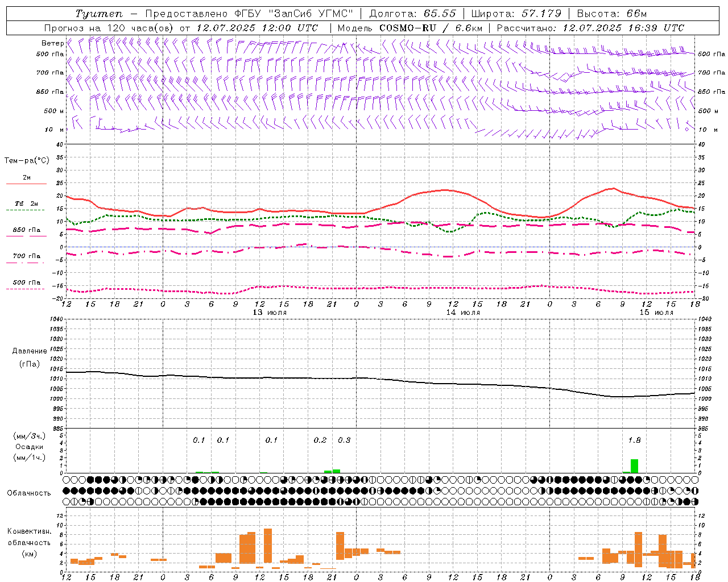Click the tall green bar under 1.8

(x=634, y=466)
